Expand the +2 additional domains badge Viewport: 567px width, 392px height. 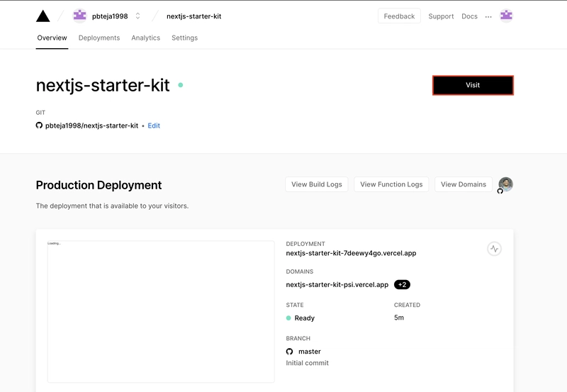tap(402, 284)
